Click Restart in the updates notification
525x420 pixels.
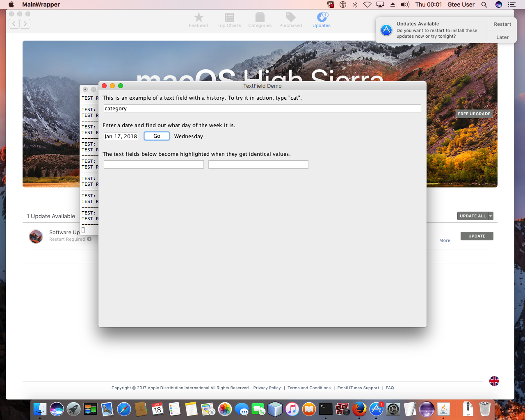coord(502,24)
